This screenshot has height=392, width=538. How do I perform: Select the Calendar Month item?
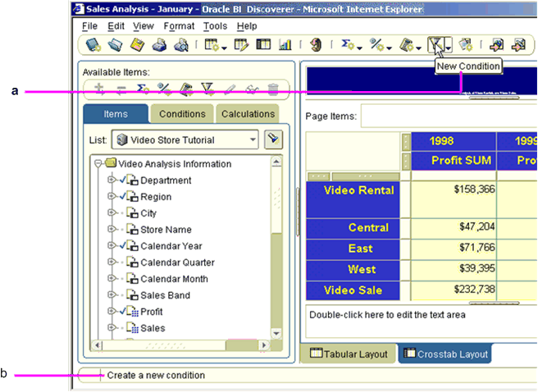pyautogui.click(x=174, y=279)
